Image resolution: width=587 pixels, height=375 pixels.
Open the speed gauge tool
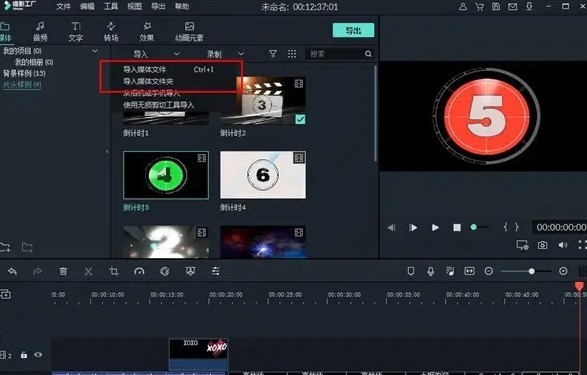click(x=139, y=271)
